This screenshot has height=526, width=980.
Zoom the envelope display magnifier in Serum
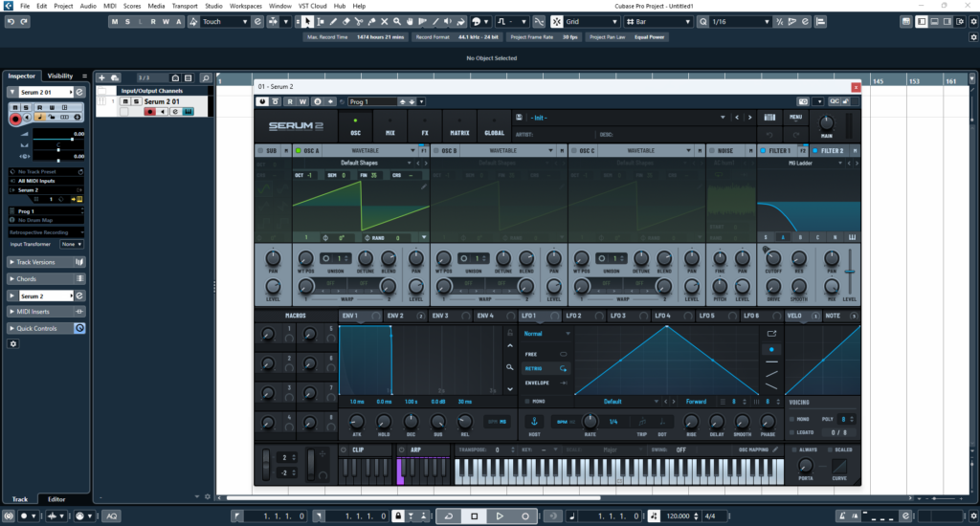tap(510, 367)
